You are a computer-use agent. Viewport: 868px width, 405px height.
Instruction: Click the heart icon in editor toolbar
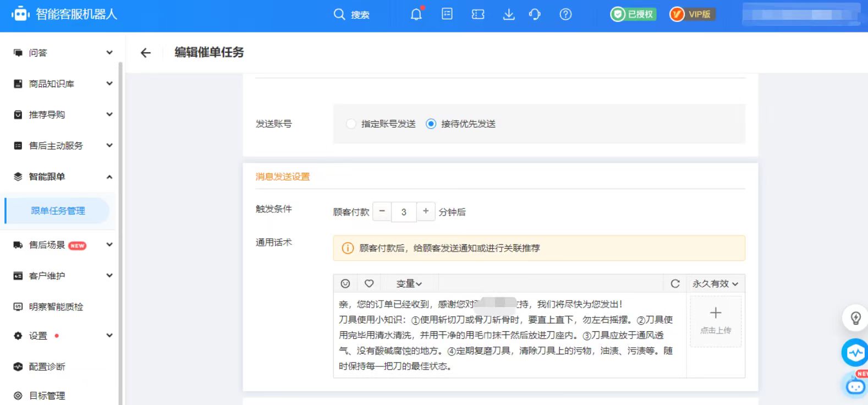369,283
